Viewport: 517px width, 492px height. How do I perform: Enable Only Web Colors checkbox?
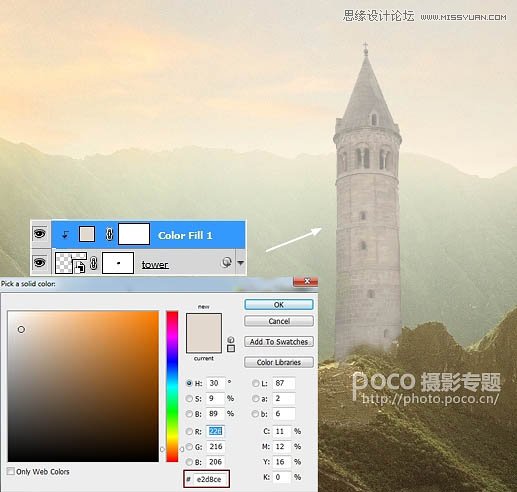click(x=11, y=471)
